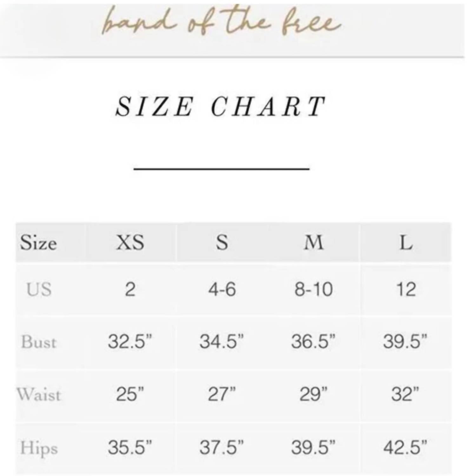Select the M size column header
The height and width of the screenshot is (476, 476).
click(314, 243)
